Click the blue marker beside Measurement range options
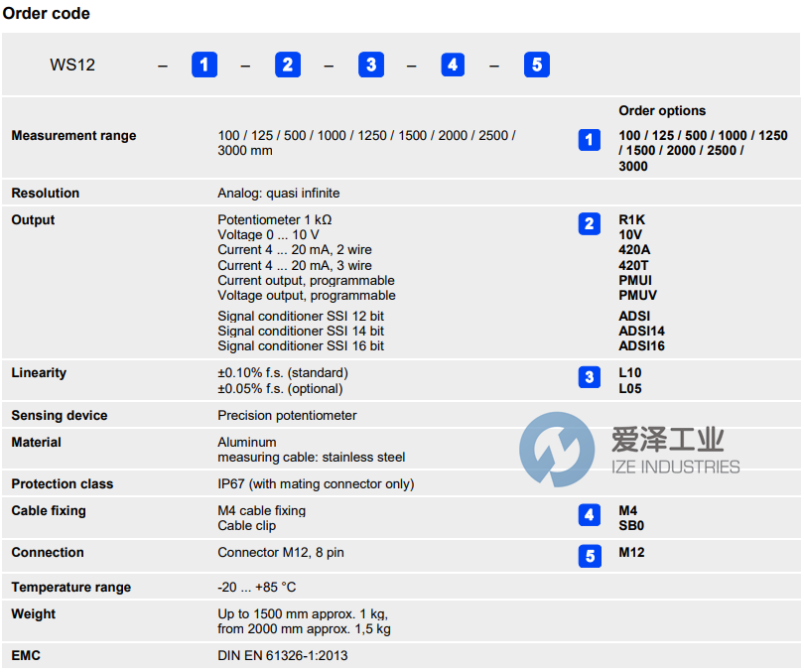The height and width of the screenshot is (672, 804). pyautogui.click(x=589, y=140)
